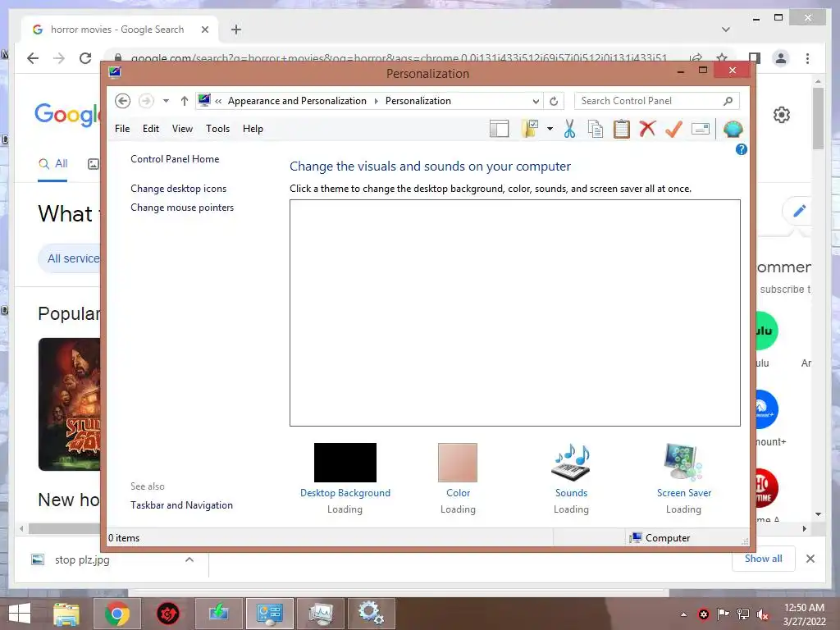Open recent locations dropdown beside Forward arrow
The width and height of the screenshot is (840, 630).
coord(166,101)
